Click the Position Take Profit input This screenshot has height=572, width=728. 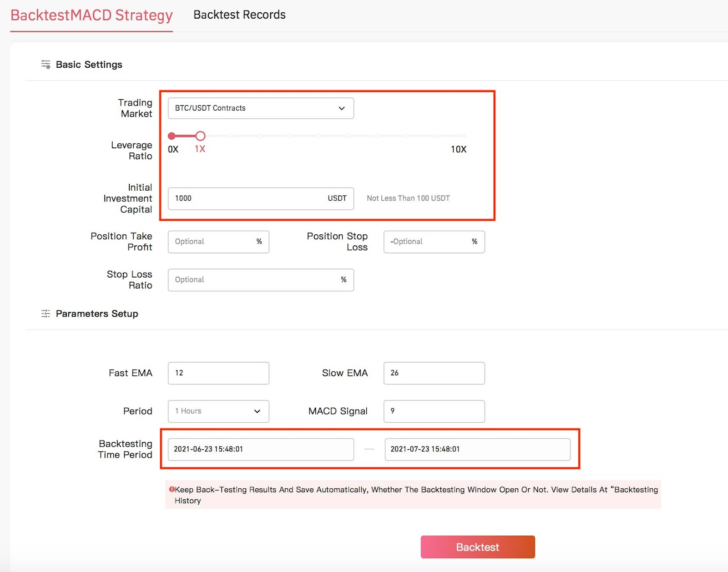click(x=218, y=242)
